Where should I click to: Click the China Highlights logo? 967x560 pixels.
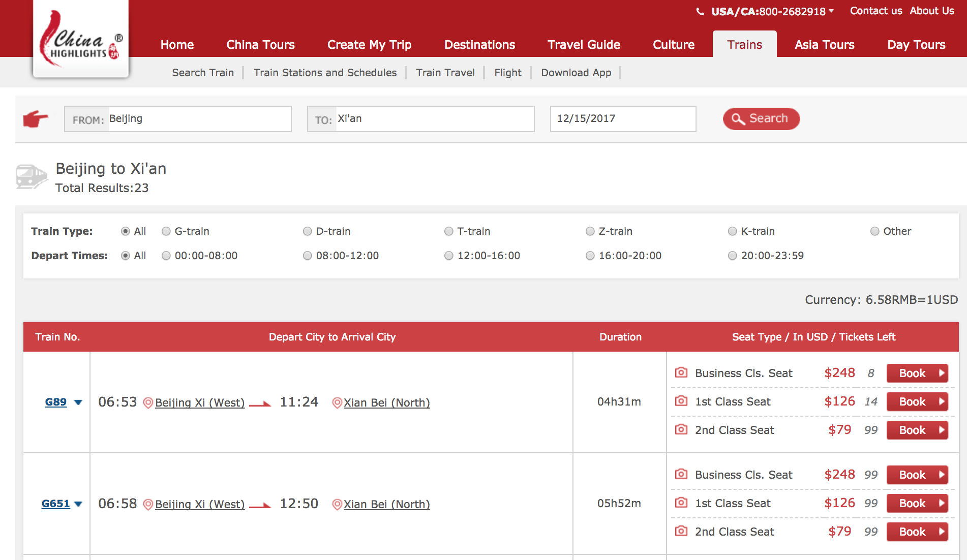[x=81, y=39]
